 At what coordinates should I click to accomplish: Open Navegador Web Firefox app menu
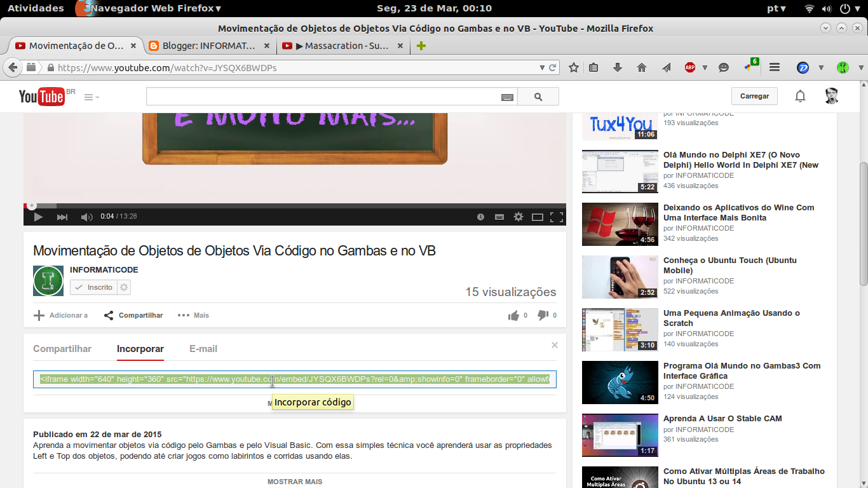coord(149,8)
